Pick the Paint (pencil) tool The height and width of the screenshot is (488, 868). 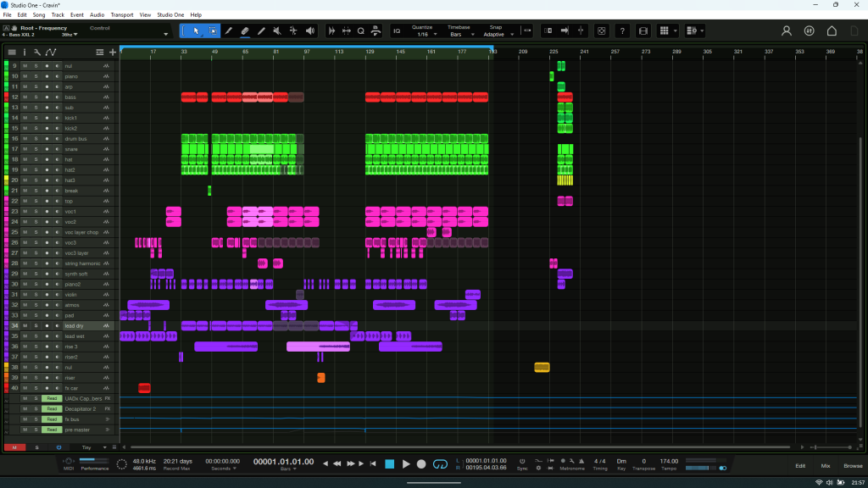(261, 31)
